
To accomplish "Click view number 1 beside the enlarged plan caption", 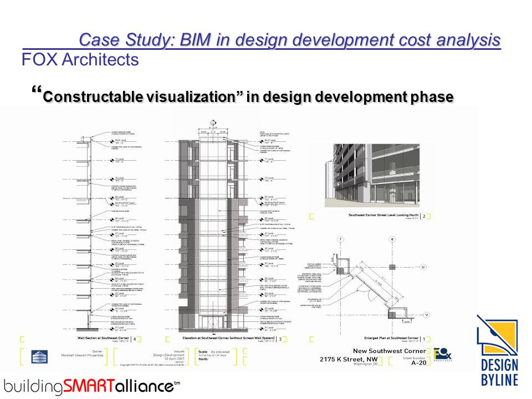I will [424, 339].
